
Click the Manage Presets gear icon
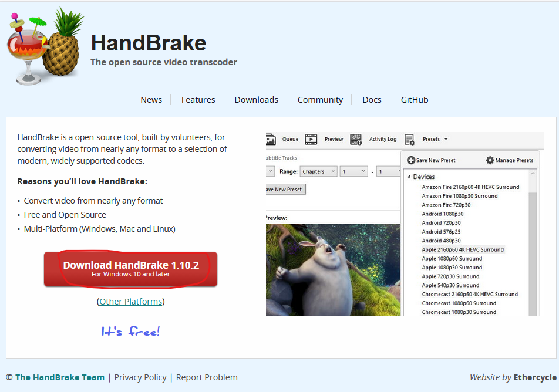pos(490,160)
